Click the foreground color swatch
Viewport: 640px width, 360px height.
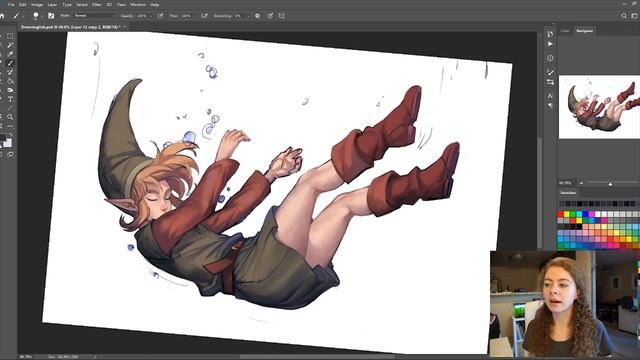click(2, 138)
